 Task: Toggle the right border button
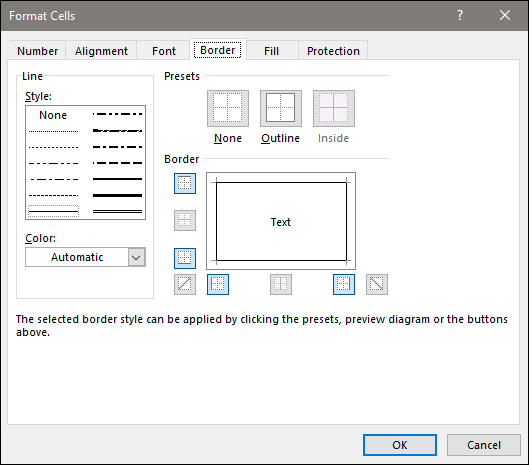tap(344, 284)
